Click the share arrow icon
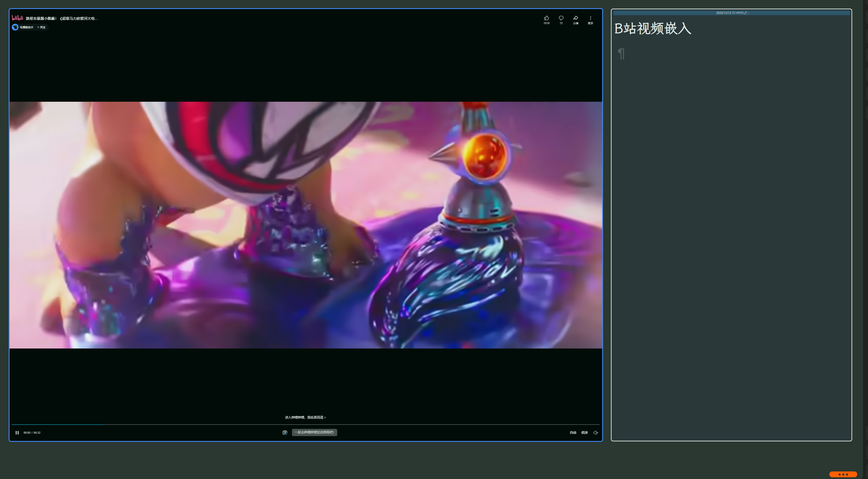Viewport: 868px width, 479px height. pyautogui.click(x=575, y=18)
